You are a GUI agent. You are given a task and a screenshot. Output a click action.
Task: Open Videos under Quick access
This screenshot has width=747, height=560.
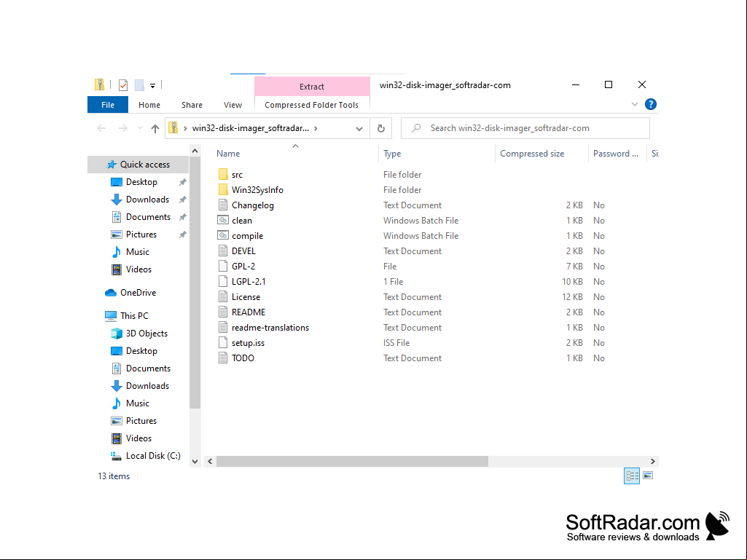138,269
